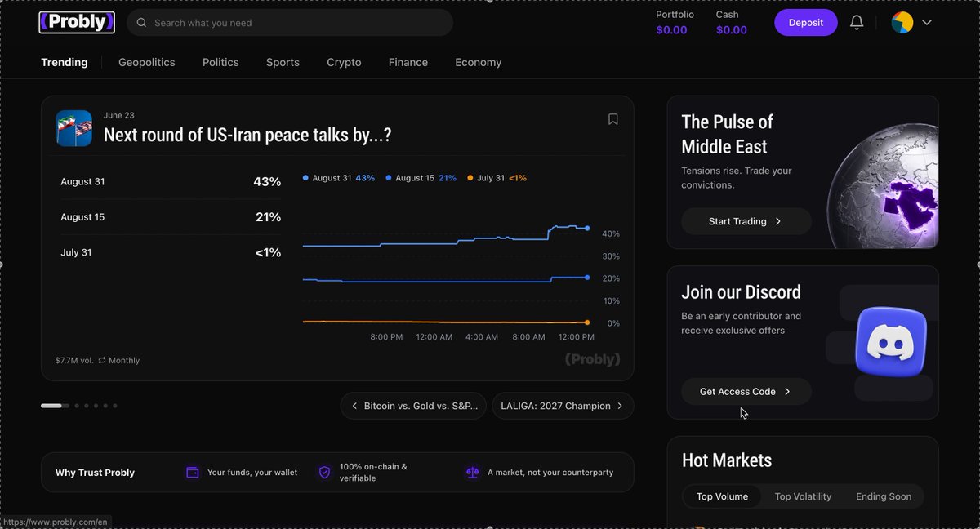Click the scales icon beside 'A market, not your counterparty'
This screenshot has height=529, width=980.
pyautogui.click(x=472, y=472)
